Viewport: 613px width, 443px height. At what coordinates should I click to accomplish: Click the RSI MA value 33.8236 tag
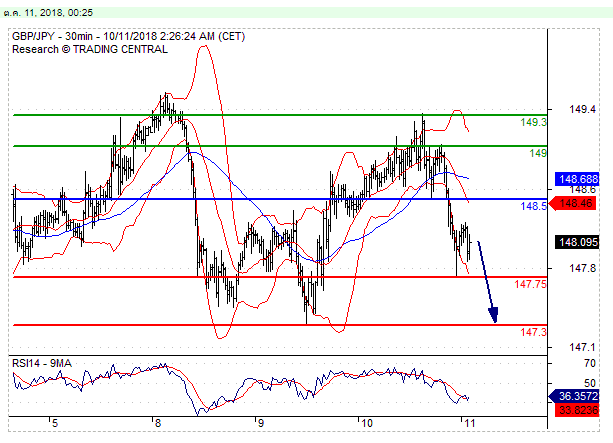577,410
